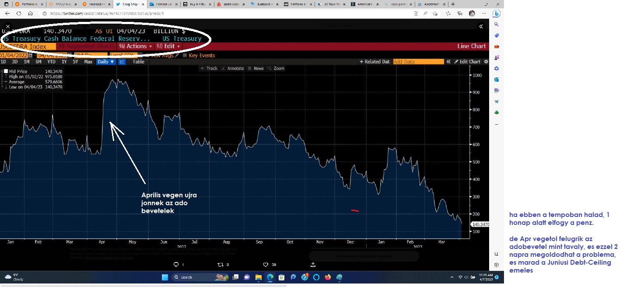
Task: Open Bing chat icon in Edge sidebar
Action: coord(497,14)
